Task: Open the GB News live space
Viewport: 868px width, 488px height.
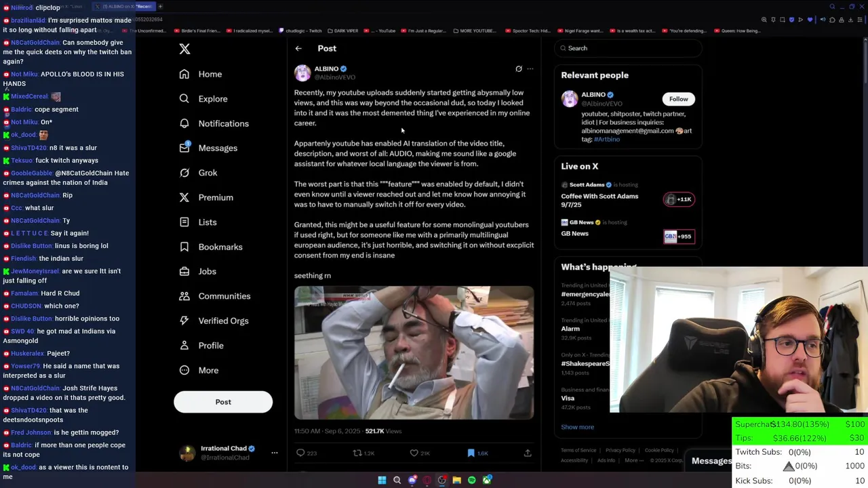Action: click(574, 233)
